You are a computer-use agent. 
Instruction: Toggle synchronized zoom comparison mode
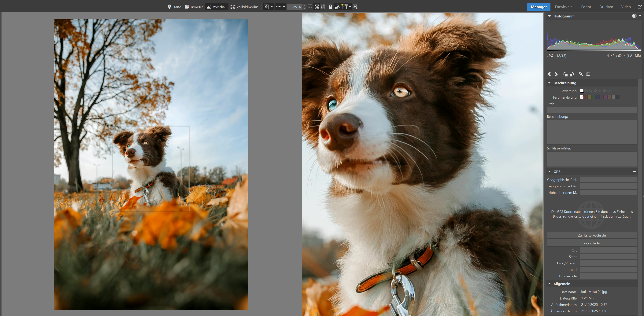[x=337, y=7]
